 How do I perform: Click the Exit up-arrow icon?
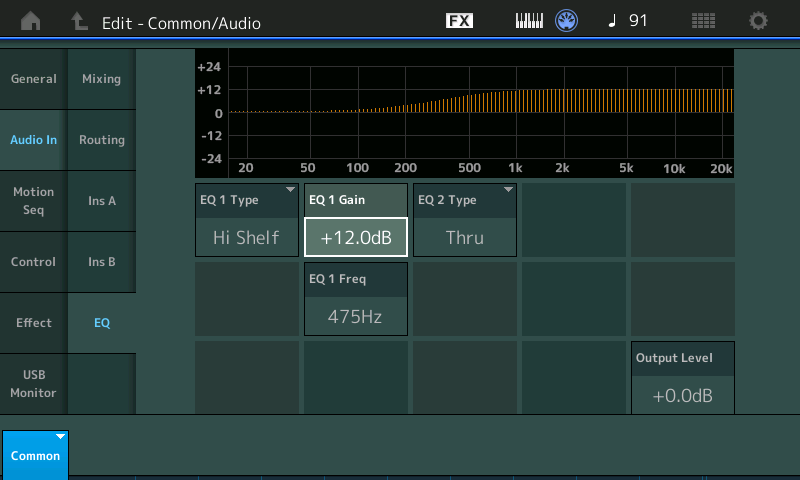click(79, 21)
